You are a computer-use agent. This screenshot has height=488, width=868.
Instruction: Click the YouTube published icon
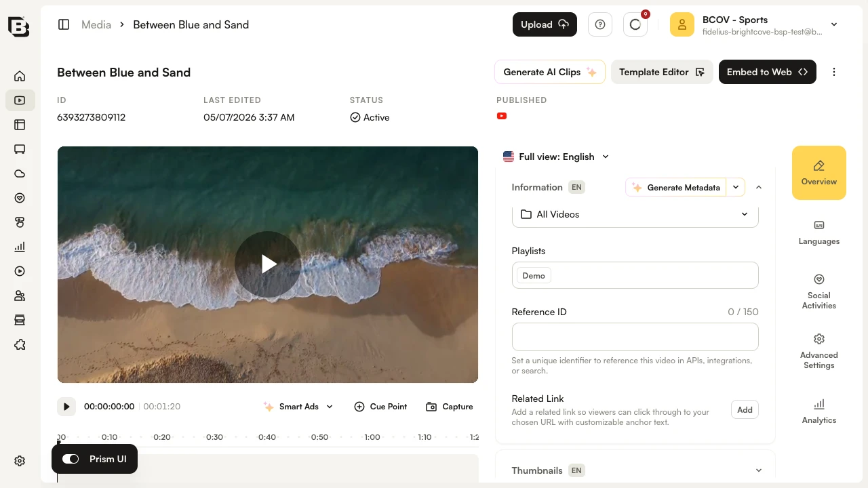502,116
